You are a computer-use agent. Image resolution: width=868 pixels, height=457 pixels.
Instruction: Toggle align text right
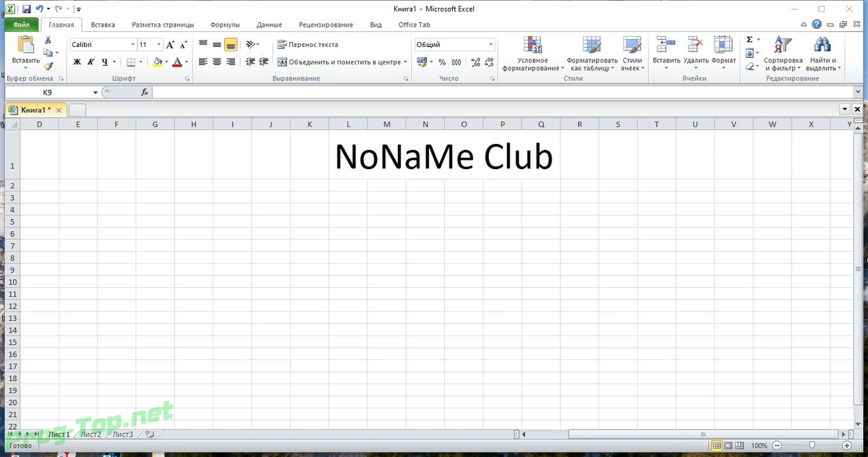[231, 62]
